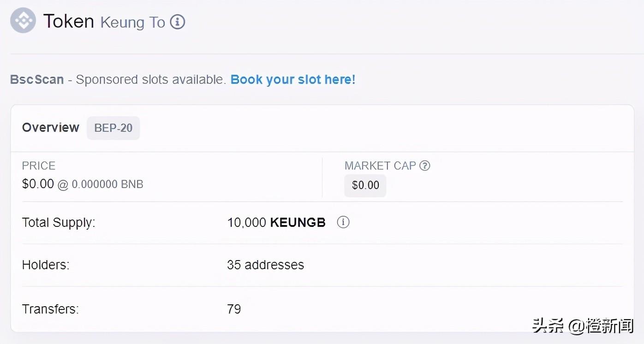
Task: Click the Holders label
Action: point(46,265)
